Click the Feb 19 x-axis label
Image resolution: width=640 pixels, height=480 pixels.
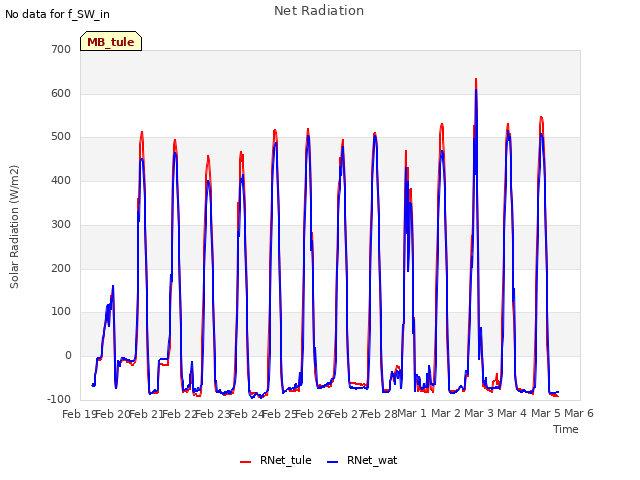tap(79, 414)
